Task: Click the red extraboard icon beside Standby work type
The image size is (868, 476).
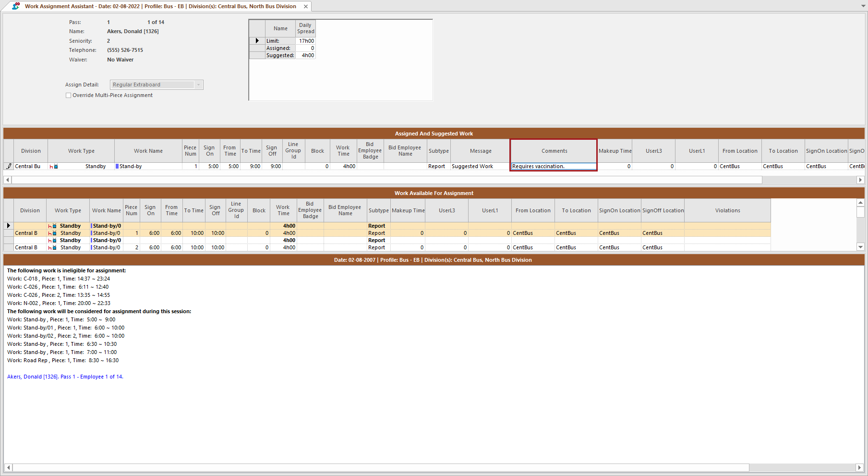Action: [51, 166]
